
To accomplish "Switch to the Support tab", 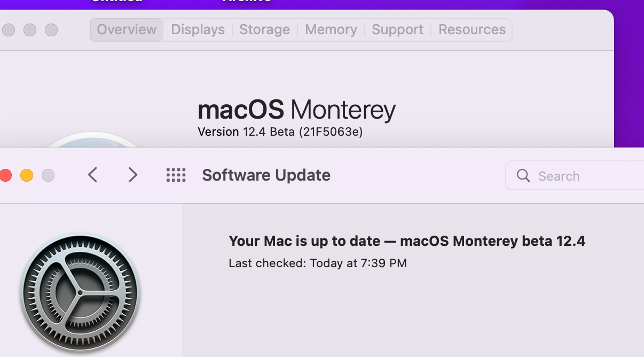I will (x=397, y=30).
